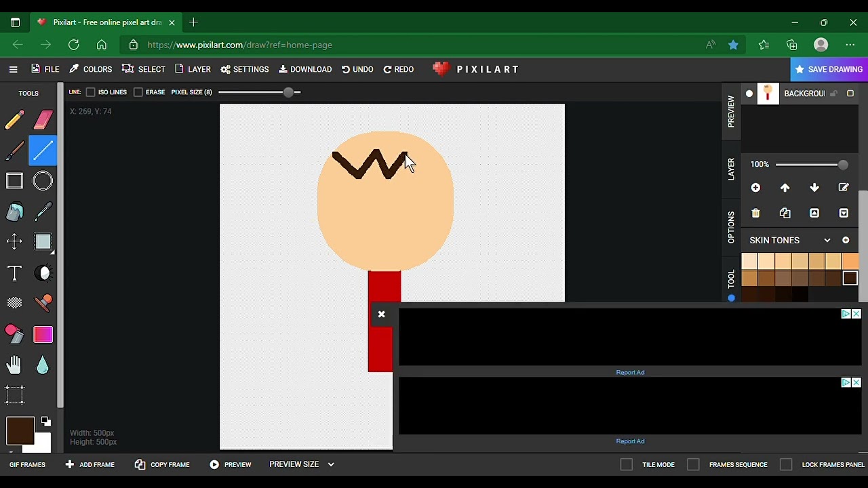Viewport: 868px width, 488px height.
Task: Select the Lighten/Darken tool
Action: coord(43,273)
